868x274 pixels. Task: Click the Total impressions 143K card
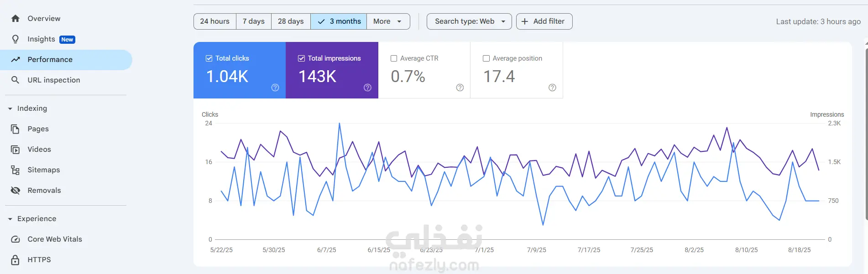click(x=332, y=70)
